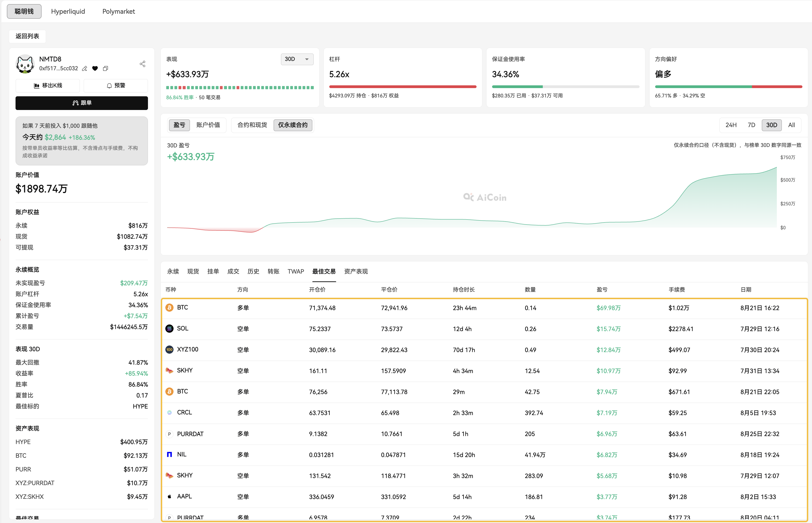Click the 移出K线 button

click(47, 86)
